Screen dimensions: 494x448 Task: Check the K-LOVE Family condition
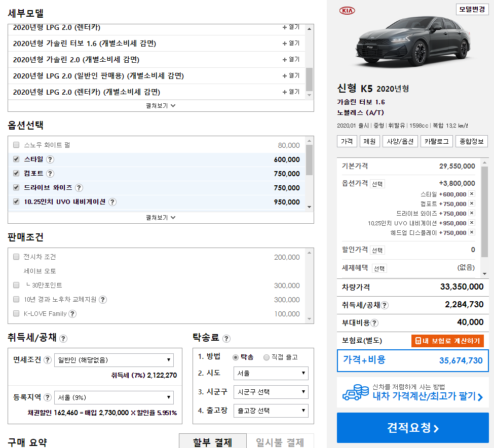pos(16,313)
